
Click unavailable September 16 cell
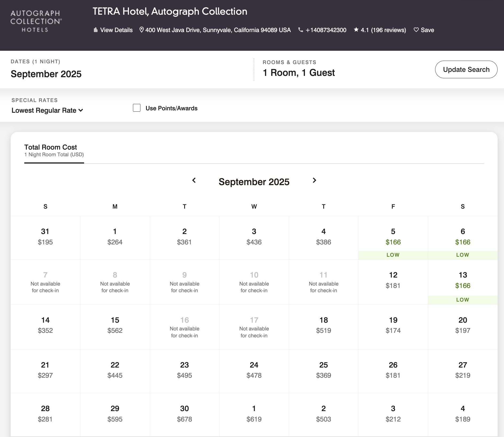[184, 327]
